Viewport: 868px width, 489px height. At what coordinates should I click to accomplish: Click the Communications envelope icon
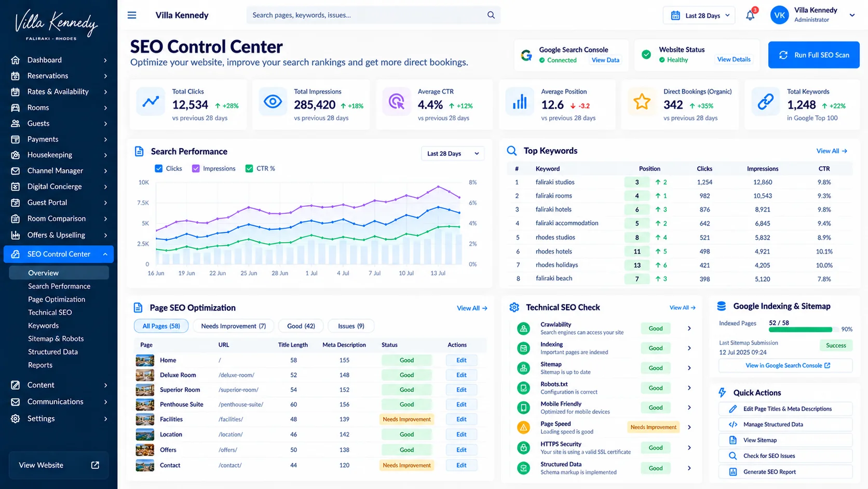16,402
